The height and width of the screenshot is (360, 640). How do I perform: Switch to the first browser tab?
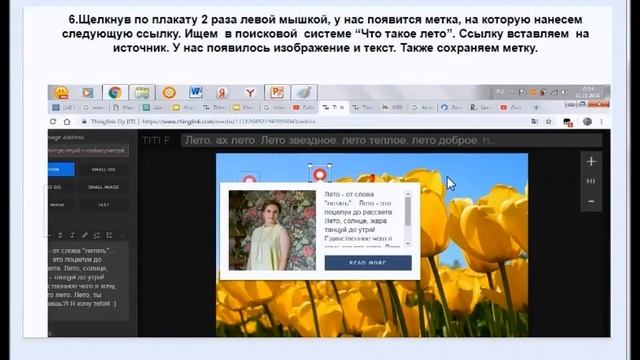pyautogui.click(x=63, y=107)
